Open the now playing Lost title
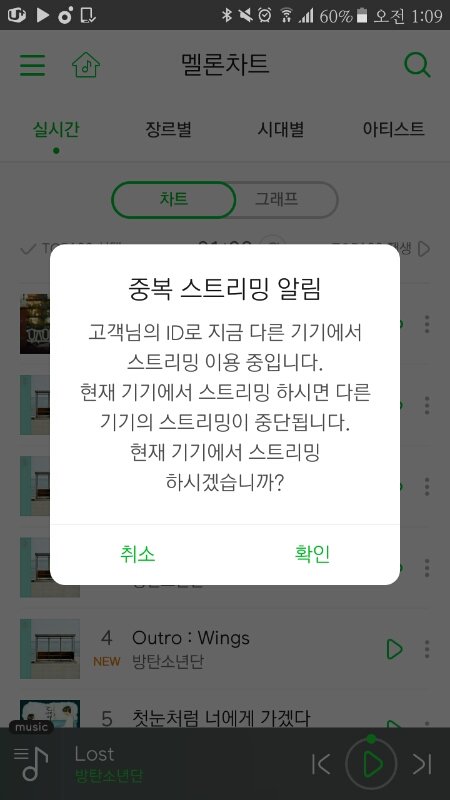Screen dimensions: 450x800 pos(94,754)
